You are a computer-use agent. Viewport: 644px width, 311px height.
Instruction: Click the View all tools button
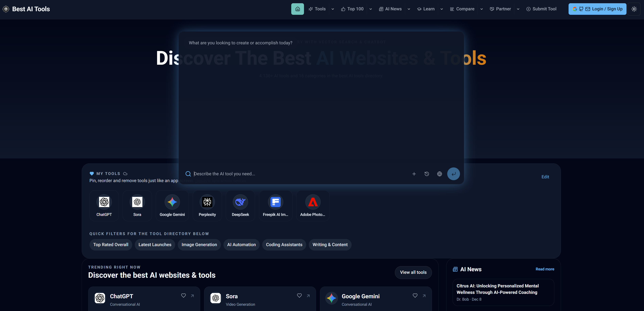[x=413, y=272]
